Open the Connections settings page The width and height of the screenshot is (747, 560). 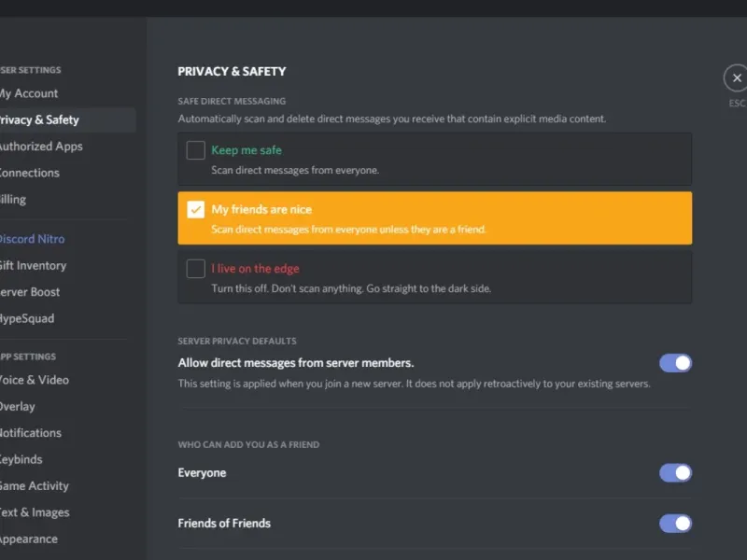pos(28,173)
